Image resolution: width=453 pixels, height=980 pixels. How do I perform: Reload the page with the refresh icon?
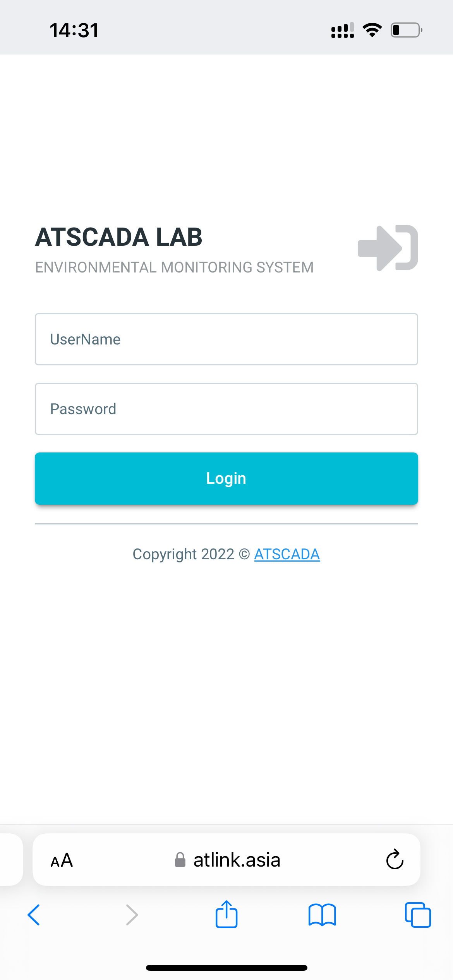395,860
